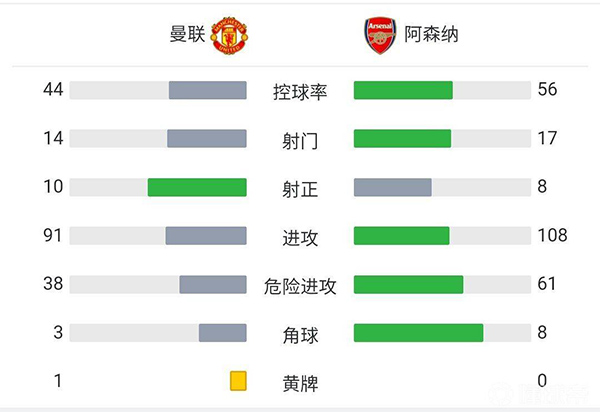Click the 射正 stat label
This screenshot has width=600, height=412.
point(300,188)
